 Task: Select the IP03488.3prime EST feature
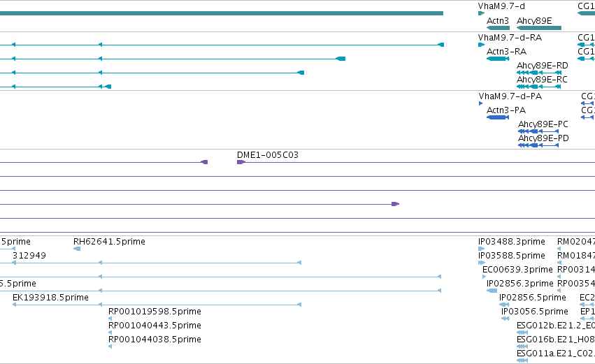coord(482,249)
